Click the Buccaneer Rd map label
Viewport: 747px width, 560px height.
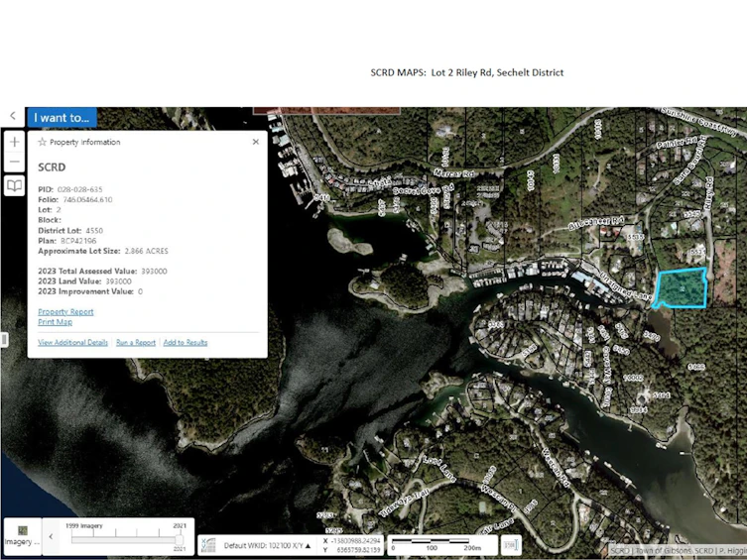[x=596, y=223]
